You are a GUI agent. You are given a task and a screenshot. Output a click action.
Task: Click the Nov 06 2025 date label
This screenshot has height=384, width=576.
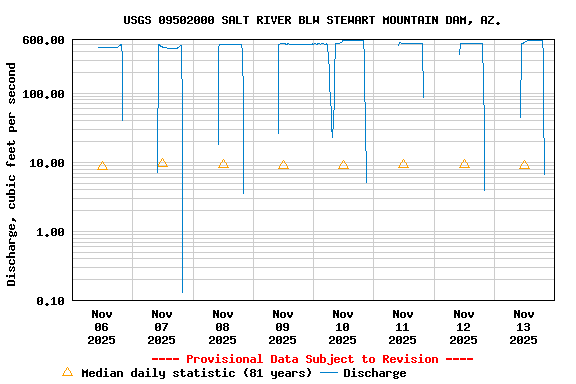[x=101, y=327]
